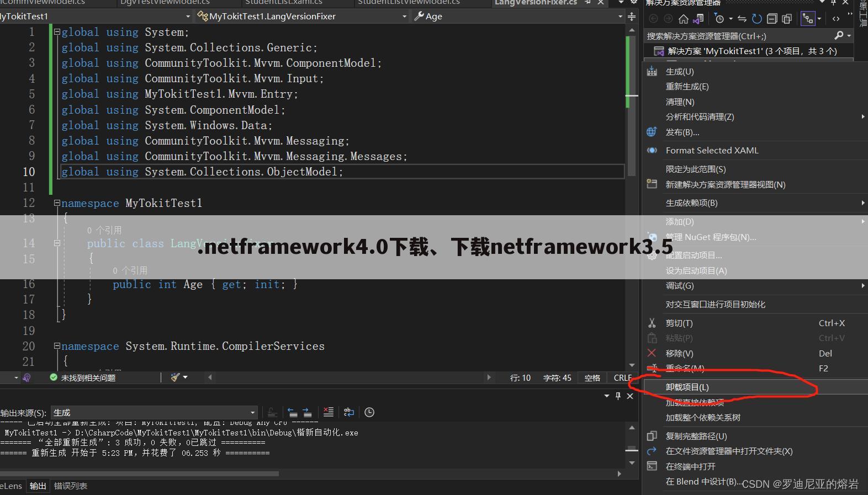This screenshot has width=868, height=495.
Task: Click the Format Selected XAML icon
Action: click(652, 150)
